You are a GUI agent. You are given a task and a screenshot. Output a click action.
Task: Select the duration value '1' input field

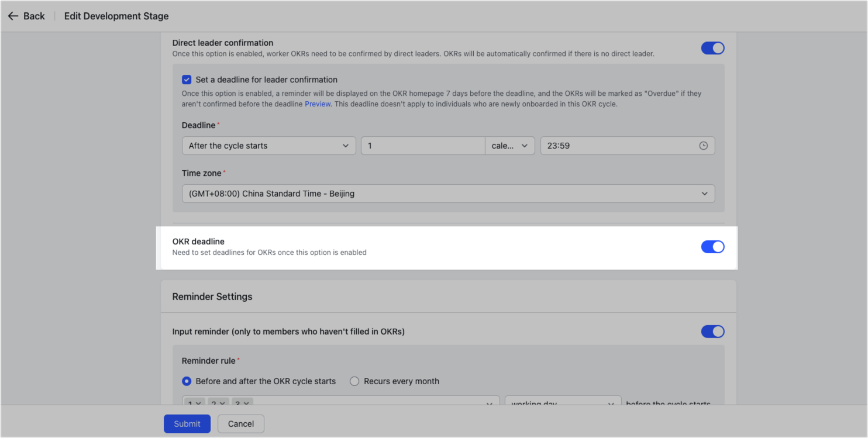point(422,146)
